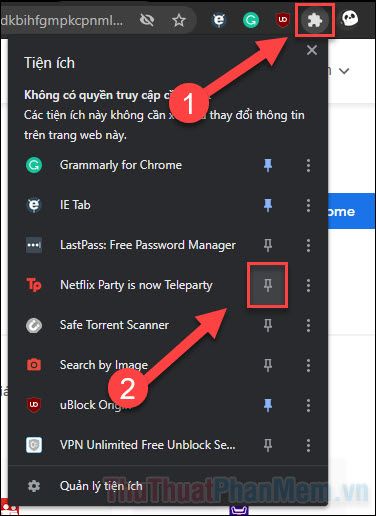
Task: Click the gear icon beside Quản lý tiện ích
Action: click(x=34, y=486)
